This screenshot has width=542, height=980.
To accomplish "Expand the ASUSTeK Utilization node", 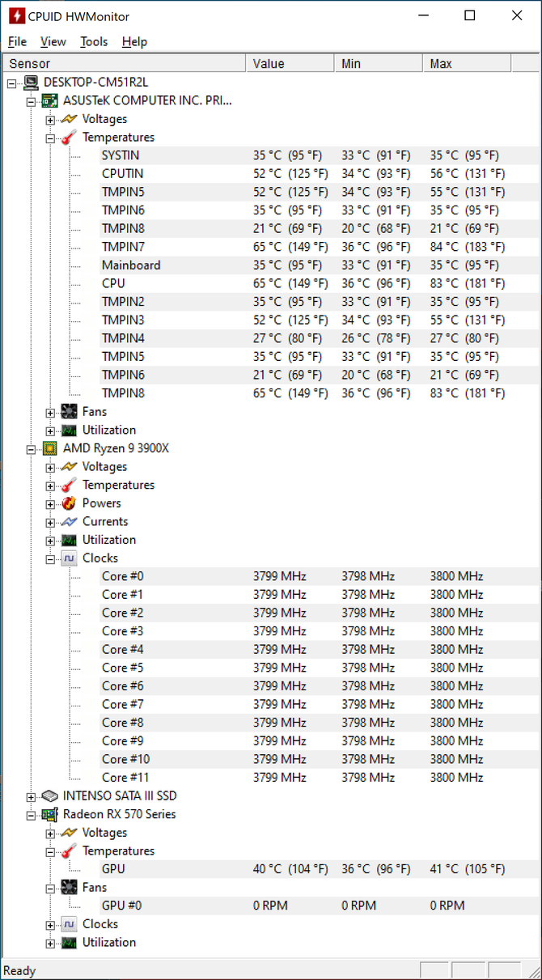I will (50, 431).
